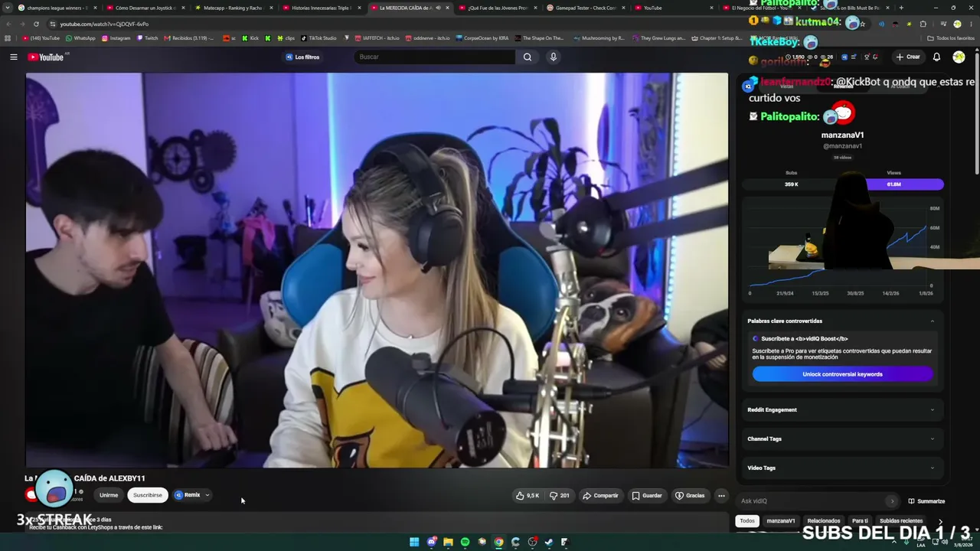
Task: Open vidIQ Los filtros button
Action: coord(302,57)
